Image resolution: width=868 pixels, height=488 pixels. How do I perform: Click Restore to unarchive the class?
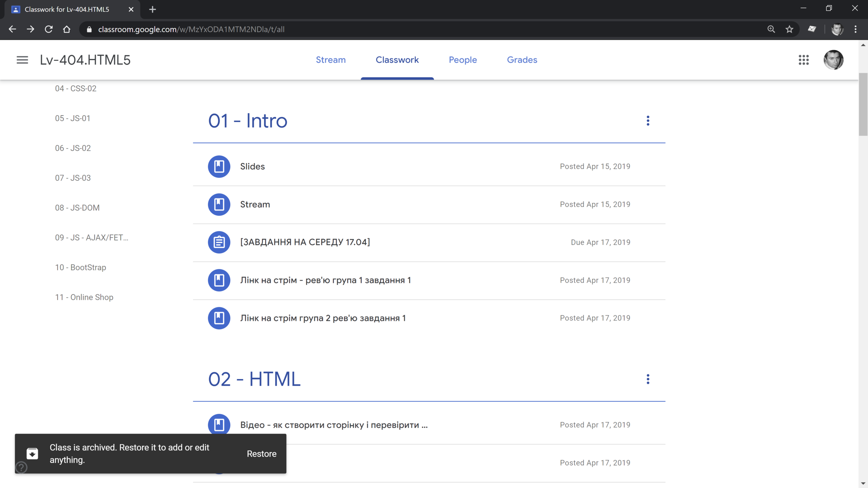261,454
